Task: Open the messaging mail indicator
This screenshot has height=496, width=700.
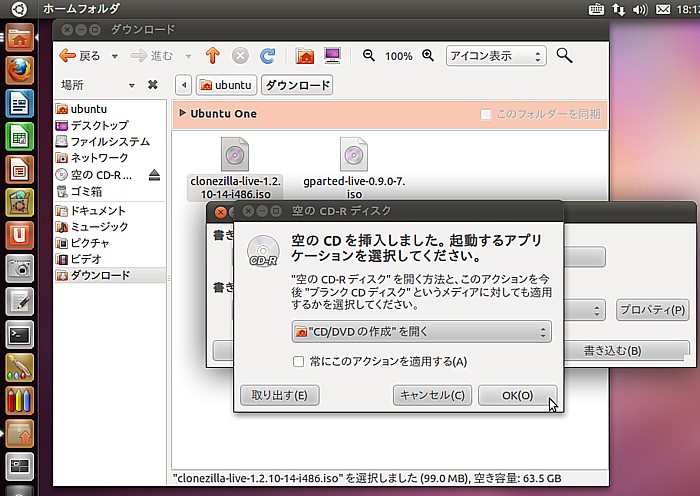Action: 663,9
